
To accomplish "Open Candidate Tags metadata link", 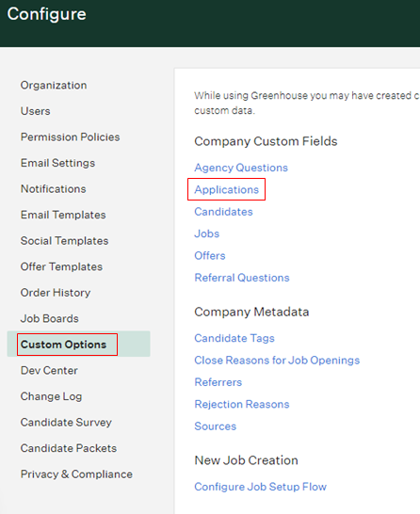I will coord(234,338).
